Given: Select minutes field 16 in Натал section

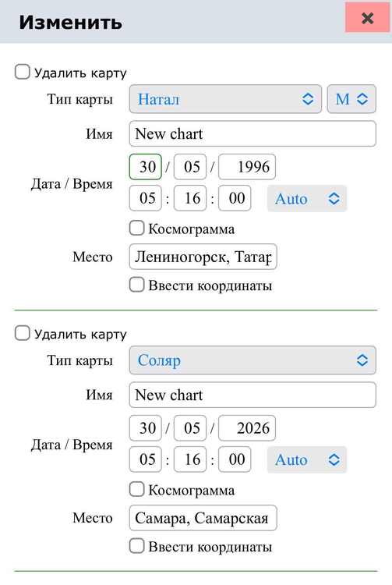Looking at the screenshot, I should [x=190, y=198].
